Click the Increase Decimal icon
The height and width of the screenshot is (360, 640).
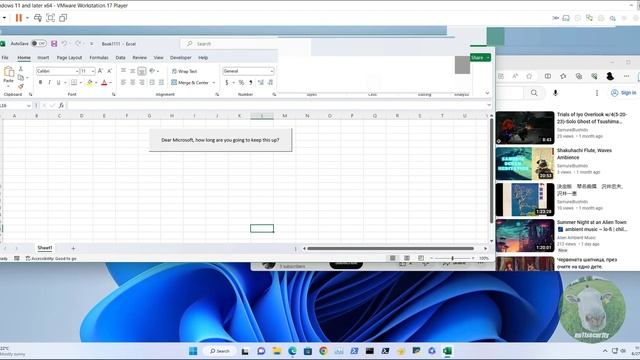point(261,82)
